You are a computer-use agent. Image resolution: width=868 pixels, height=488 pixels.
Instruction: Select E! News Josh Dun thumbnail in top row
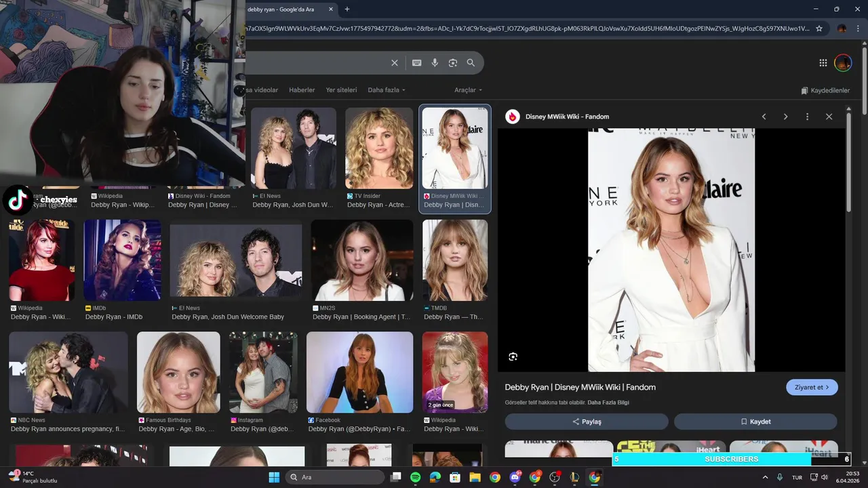pyautogui.click(x=294, y=148)
